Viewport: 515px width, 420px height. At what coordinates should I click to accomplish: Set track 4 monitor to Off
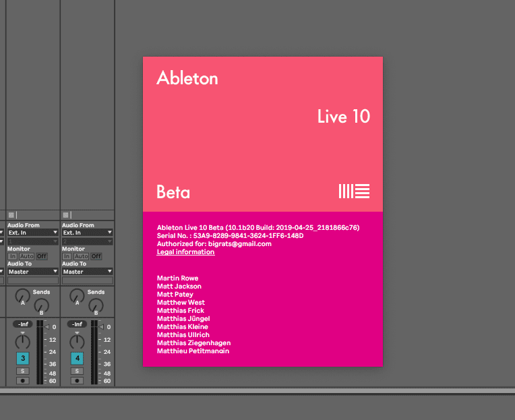[96, 256]
